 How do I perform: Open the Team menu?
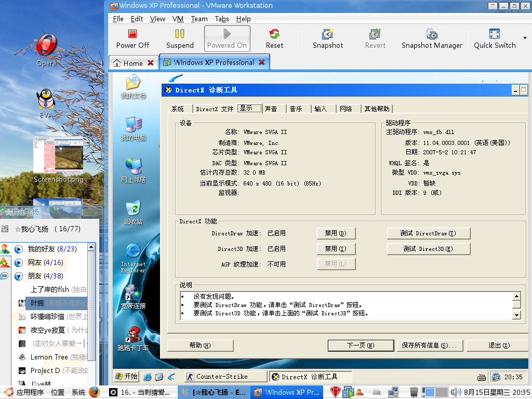[x=199, y=19]
